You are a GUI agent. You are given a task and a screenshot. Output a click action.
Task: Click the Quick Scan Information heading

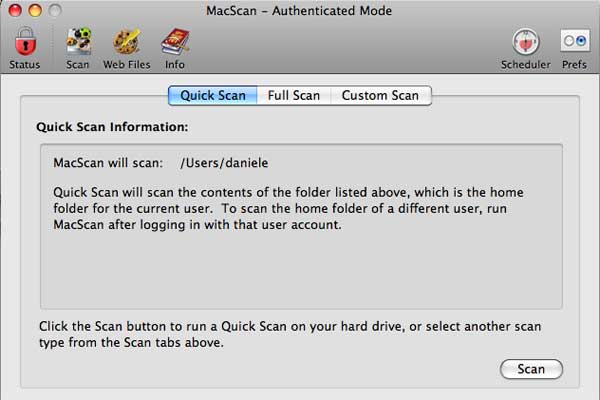pyautogui.click(x=112, y=128)
